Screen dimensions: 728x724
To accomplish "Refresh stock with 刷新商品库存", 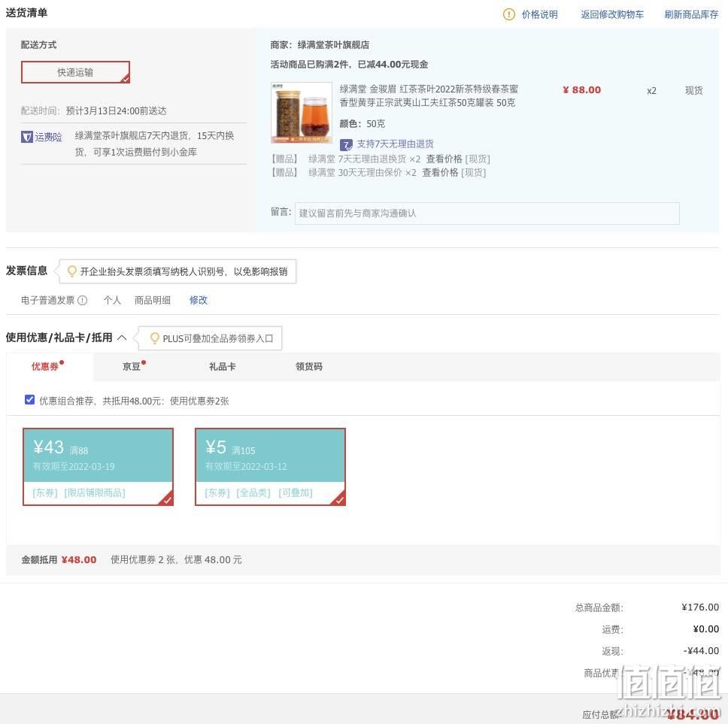I will point(691,14).
